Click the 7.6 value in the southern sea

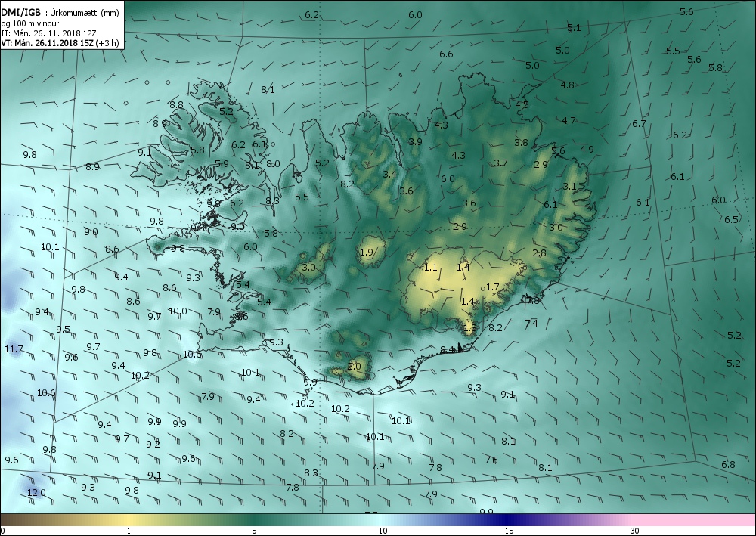(x=491, y=460)
